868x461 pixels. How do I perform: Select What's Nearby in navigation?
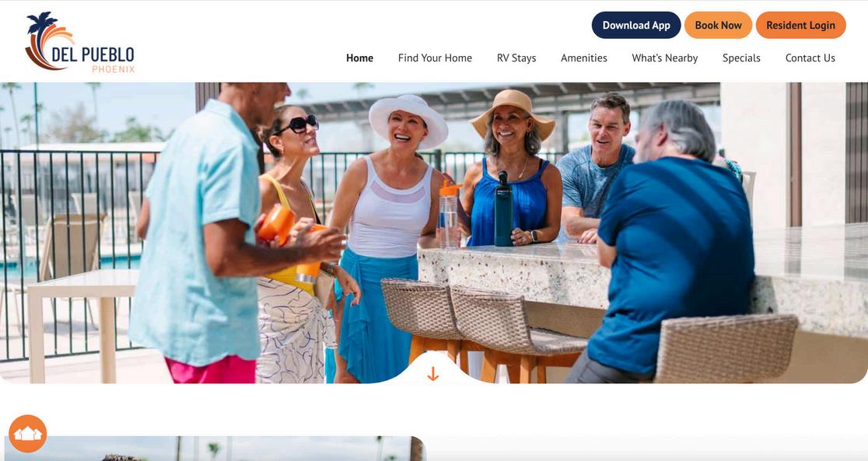[x=665, y=58]
